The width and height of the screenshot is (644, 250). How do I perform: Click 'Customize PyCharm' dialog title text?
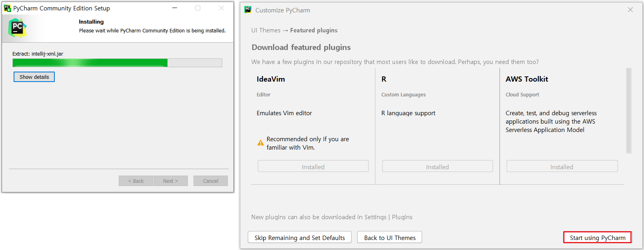pyautogui.click(x=283, y=10)
